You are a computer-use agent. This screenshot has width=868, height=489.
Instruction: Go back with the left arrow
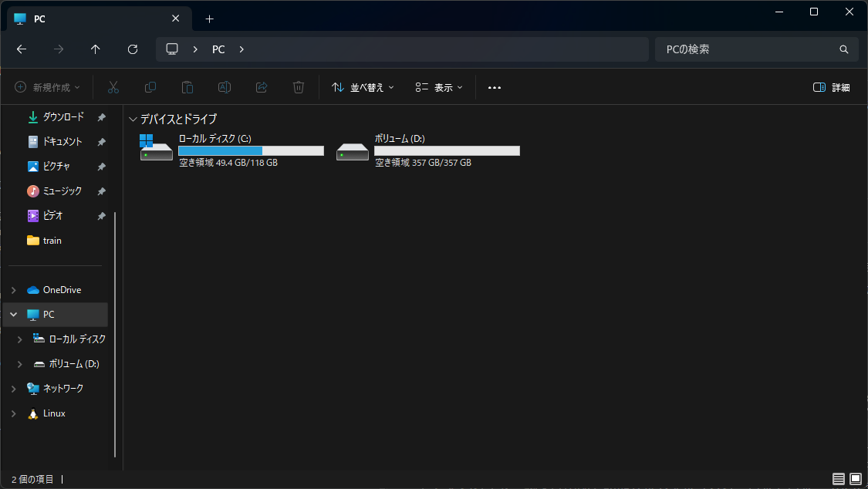[x=22, y=49]
